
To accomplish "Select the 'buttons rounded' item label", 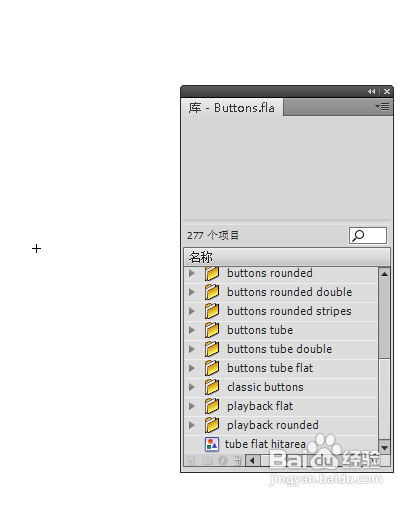I will pos(270,273).
